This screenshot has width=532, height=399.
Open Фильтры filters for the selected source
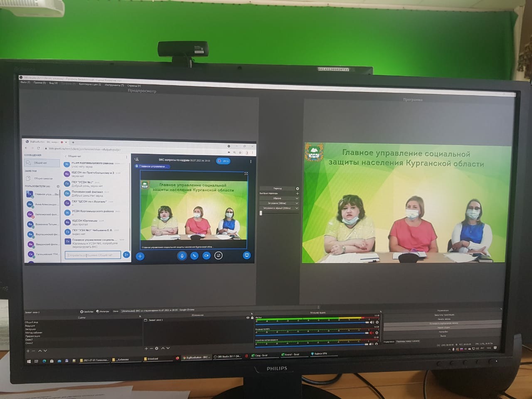click(x=103, y=311)
